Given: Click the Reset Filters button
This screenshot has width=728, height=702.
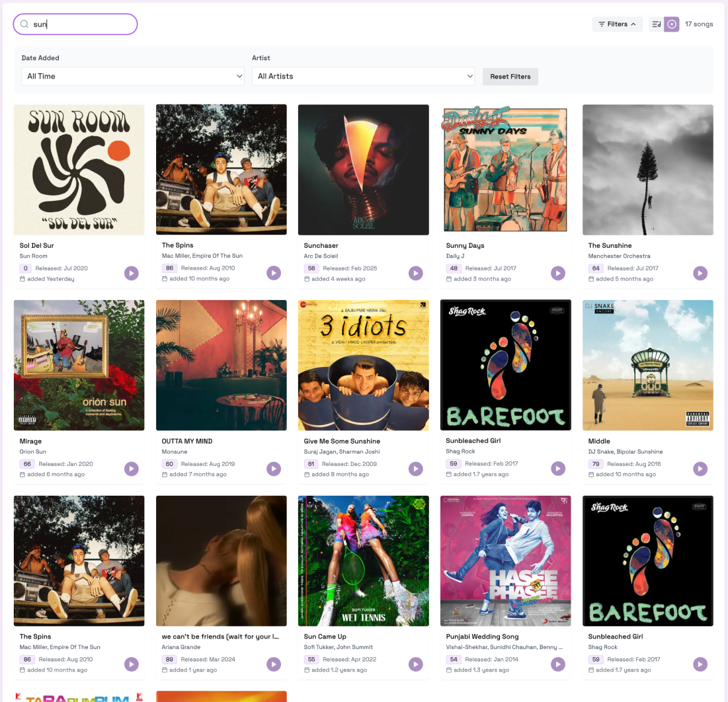Looking at the screenshot, I should (510, 77).
